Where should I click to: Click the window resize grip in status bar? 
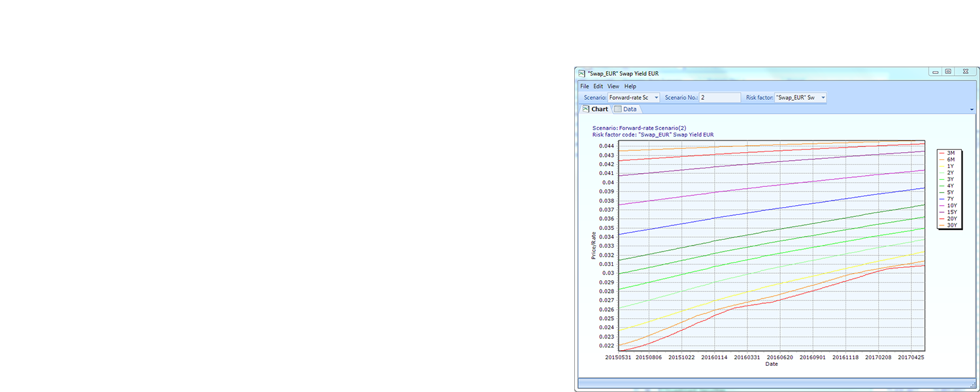(973, 385)
